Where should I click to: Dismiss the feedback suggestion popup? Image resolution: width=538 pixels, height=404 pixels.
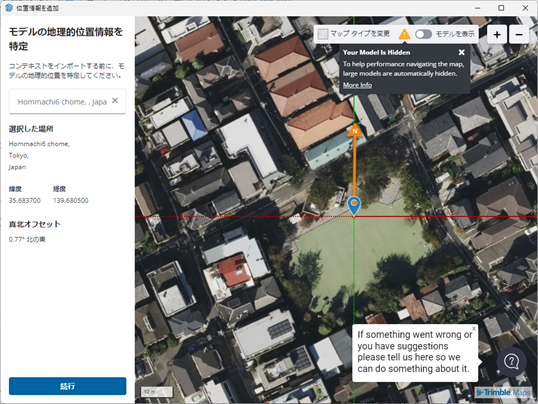[474, 328]
